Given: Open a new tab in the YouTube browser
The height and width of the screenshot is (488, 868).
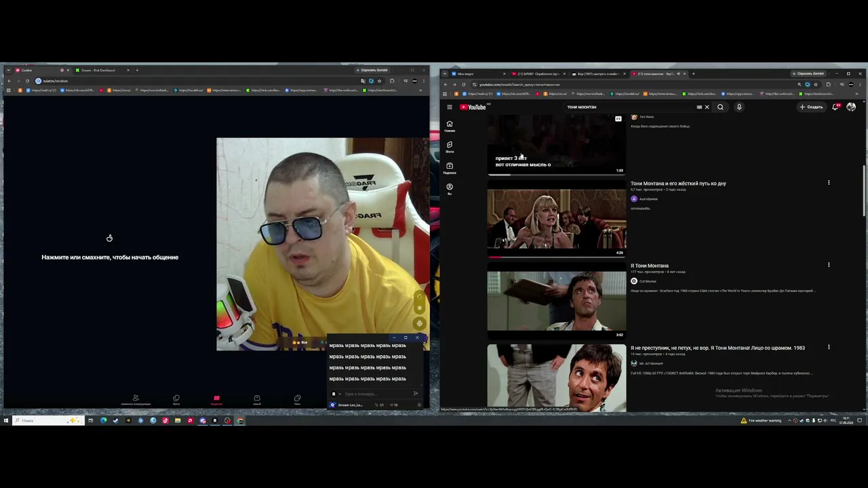Looking at the screenshot, I should (x=694, y=74).
